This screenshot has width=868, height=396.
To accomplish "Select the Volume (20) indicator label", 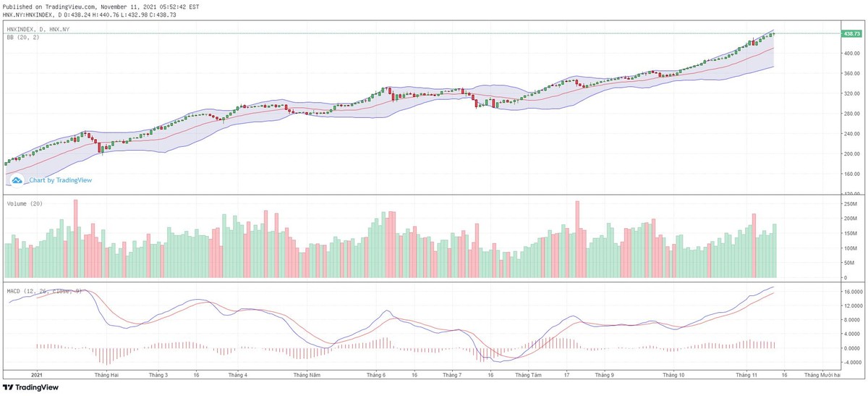I will 25,204.
